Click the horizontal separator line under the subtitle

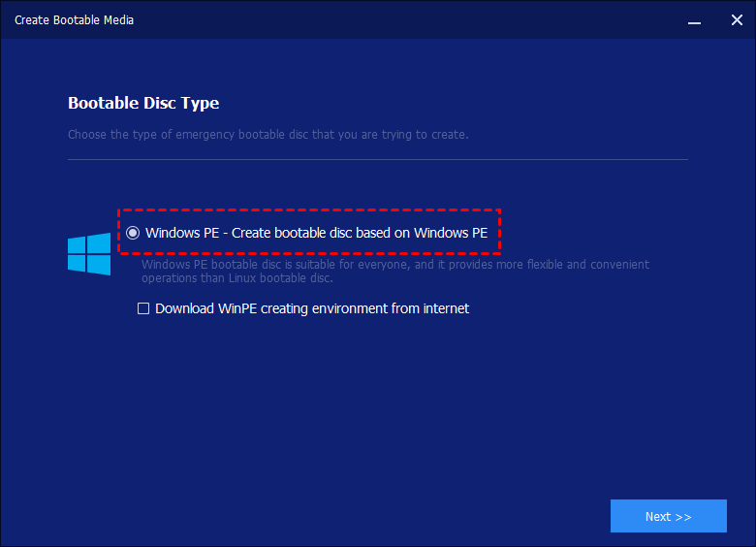[378, 159]
